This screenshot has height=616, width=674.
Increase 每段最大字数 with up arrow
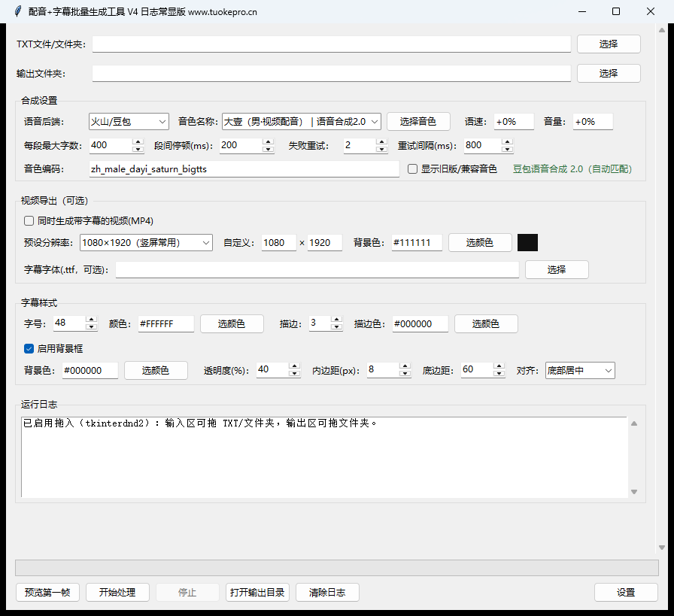138,141
